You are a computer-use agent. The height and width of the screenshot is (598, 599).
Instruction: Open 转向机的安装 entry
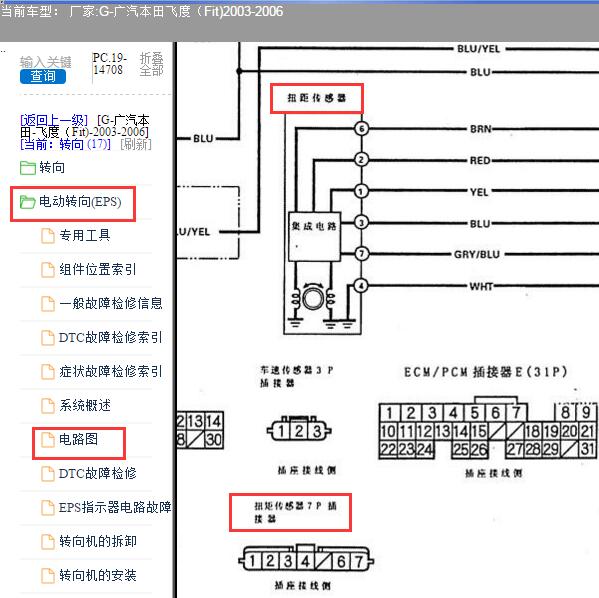point(98,575)
